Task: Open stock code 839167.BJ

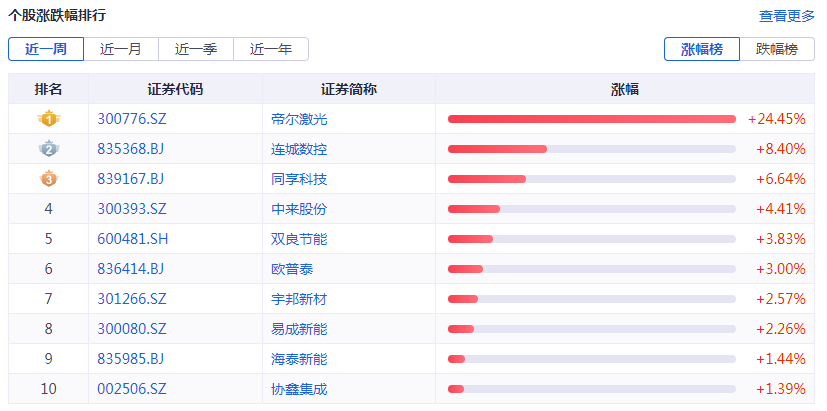Action: 130,179
